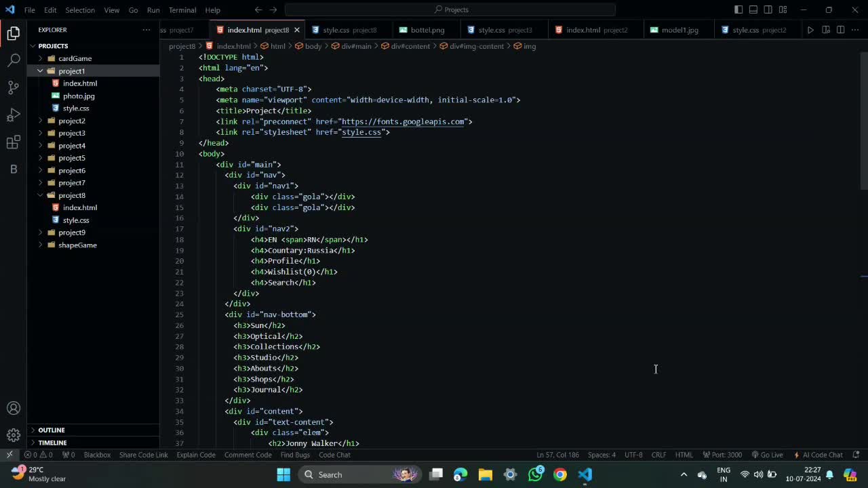Click the Split Editor icon

click(x=840, y=30)
